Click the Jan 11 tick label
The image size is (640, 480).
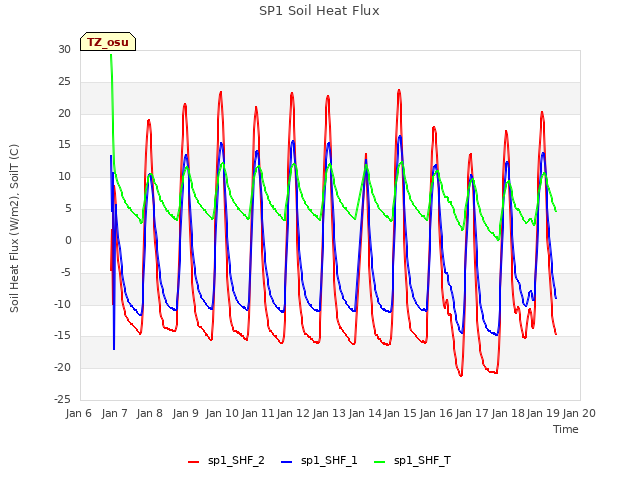pos(258,413)
